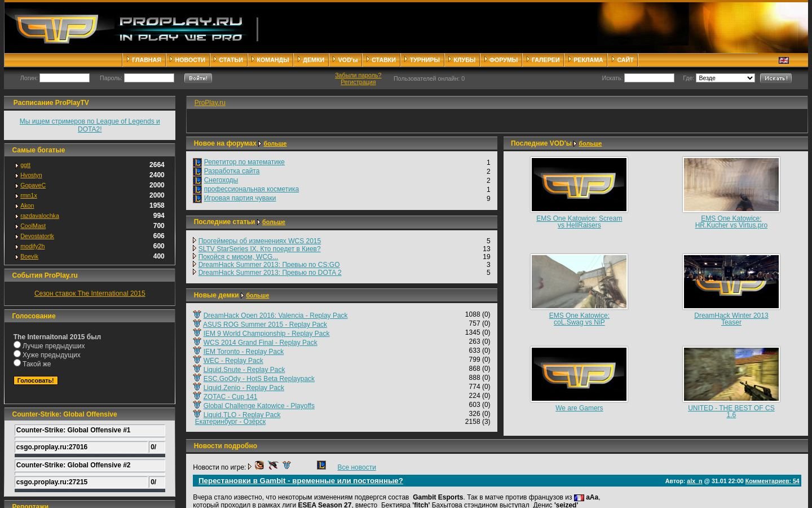Click the English language flag icon
Viewport: 812px width, 508px height.
tap(784, 60)
